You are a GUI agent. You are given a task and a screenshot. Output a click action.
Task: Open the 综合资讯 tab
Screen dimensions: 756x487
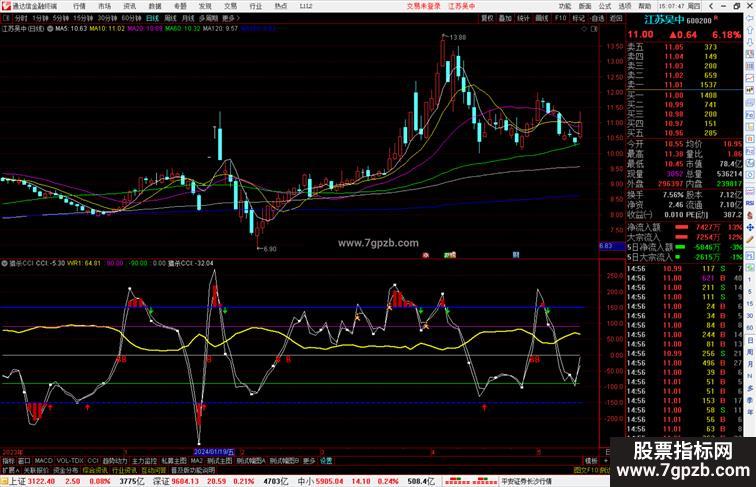94,470
